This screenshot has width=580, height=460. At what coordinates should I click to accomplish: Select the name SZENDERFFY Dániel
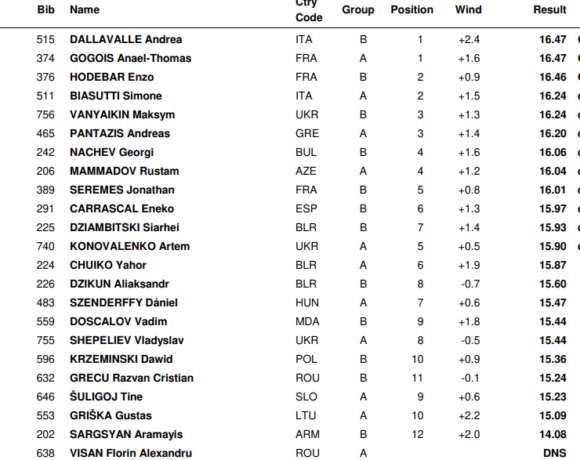[124, 303]
